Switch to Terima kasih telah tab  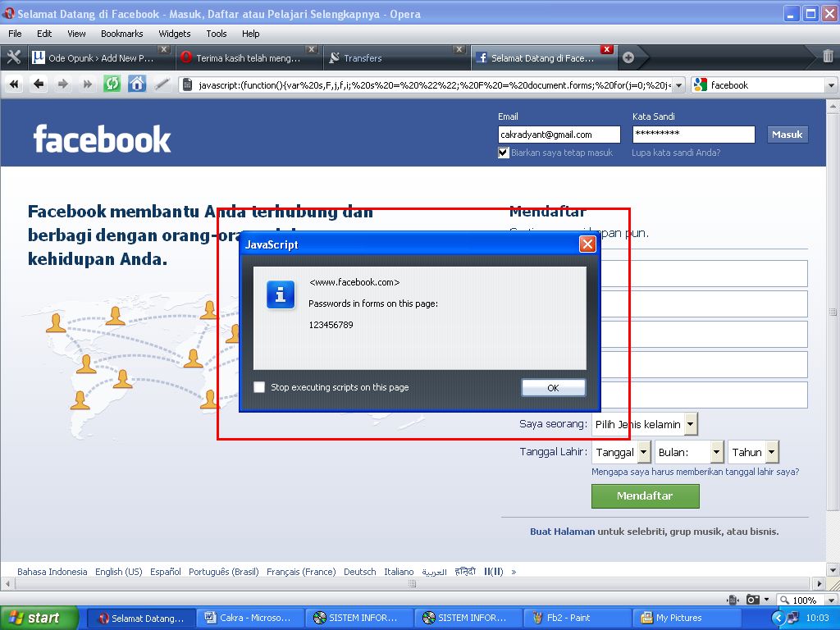coord(248,58)
